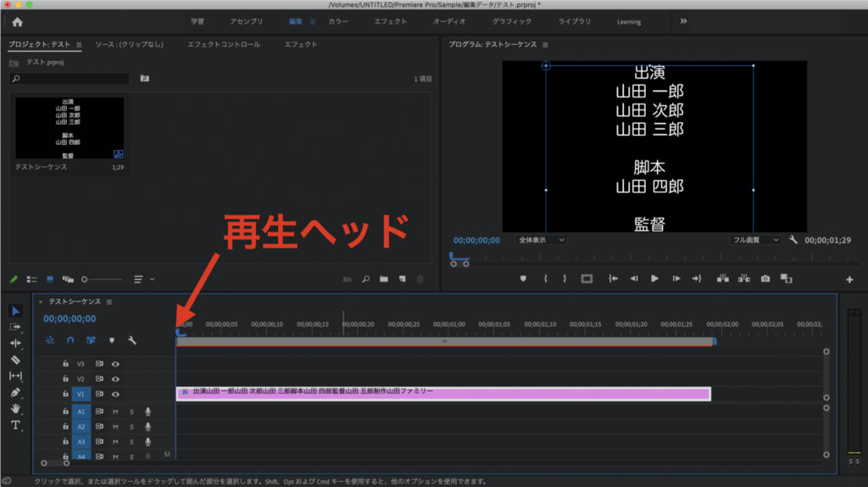Toggle the A3 track target button
The height and width of the screenshot is (487, 868).
coord(81,441)
